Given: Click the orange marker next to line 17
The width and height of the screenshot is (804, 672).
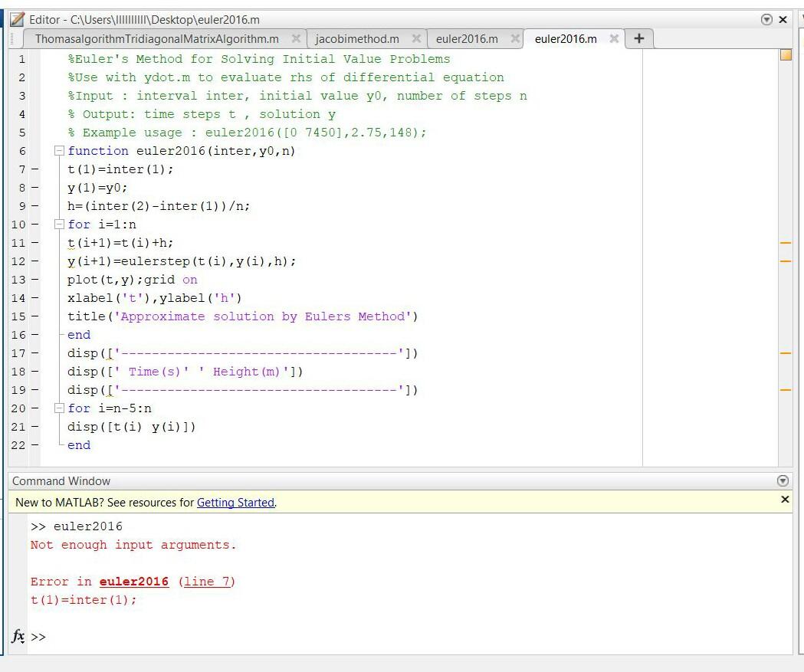Looking at the screenshot, I should click(x=783, y=353).
